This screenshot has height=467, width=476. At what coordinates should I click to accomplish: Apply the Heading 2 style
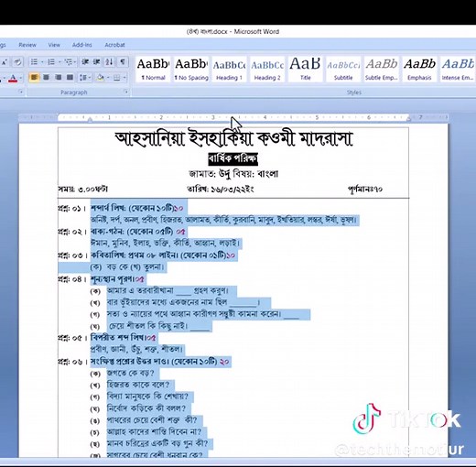[x=267, y=70]
